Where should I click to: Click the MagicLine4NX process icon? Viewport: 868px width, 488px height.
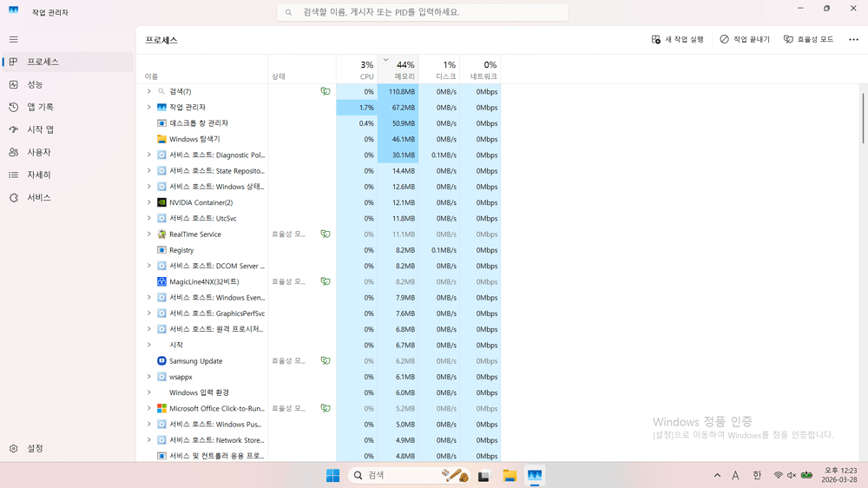click(x=161, y=282)
